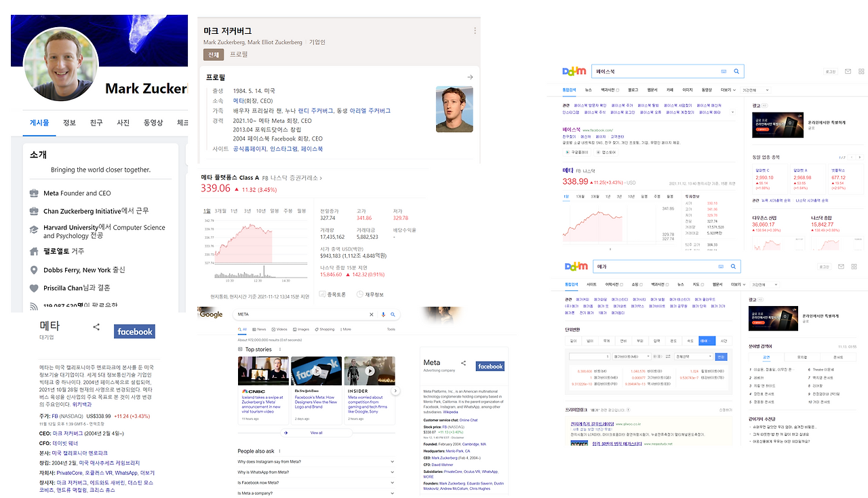
Task: Click the Daum logo beside the 페이스북 search
Action: coord(574,71)
